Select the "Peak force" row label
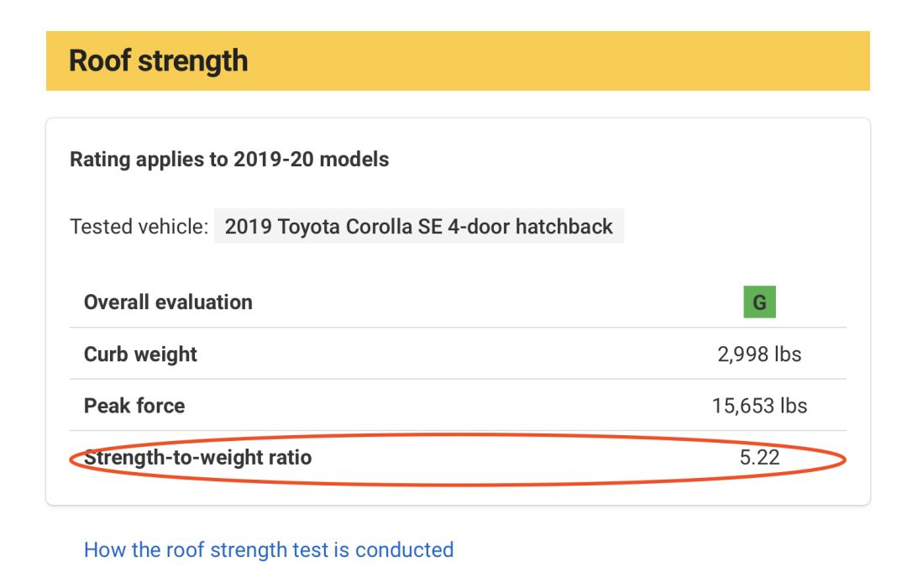The width and height of the screenshot is (907, 588). 134,407
